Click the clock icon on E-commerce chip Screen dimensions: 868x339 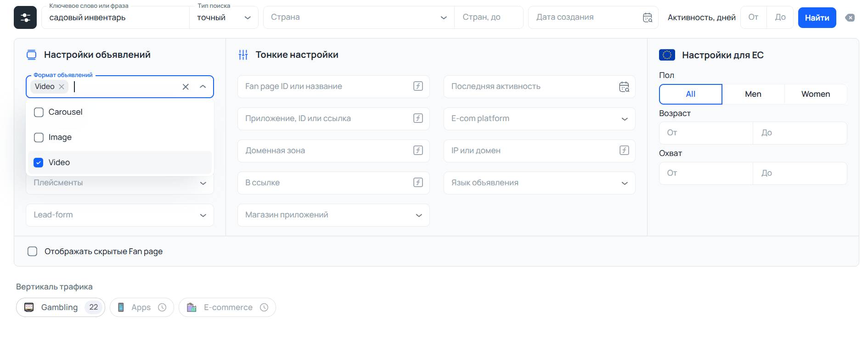coord(264,307)
